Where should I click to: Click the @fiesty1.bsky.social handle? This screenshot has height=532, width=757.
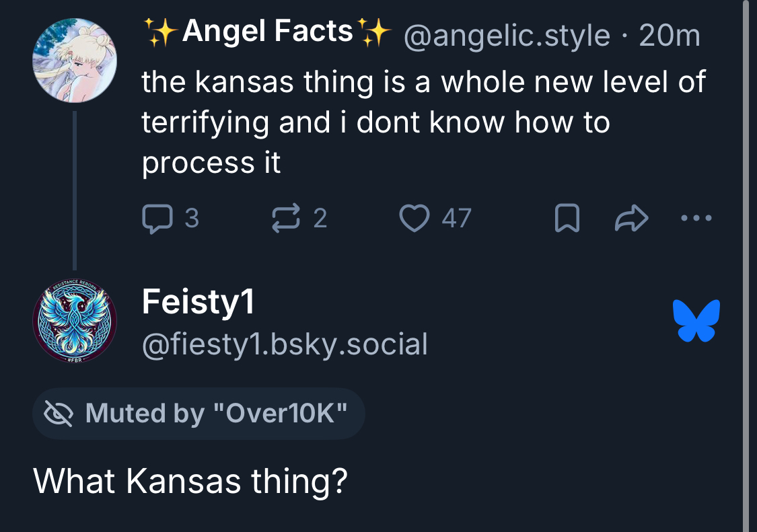click(x=285, y=345)
